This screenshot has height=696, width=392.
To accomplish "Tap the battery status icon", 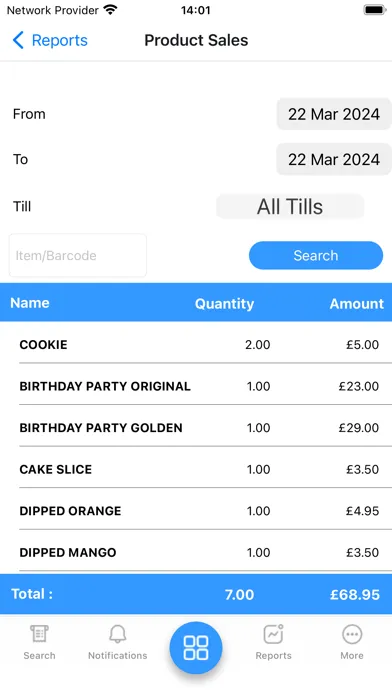I will (375, 10).
